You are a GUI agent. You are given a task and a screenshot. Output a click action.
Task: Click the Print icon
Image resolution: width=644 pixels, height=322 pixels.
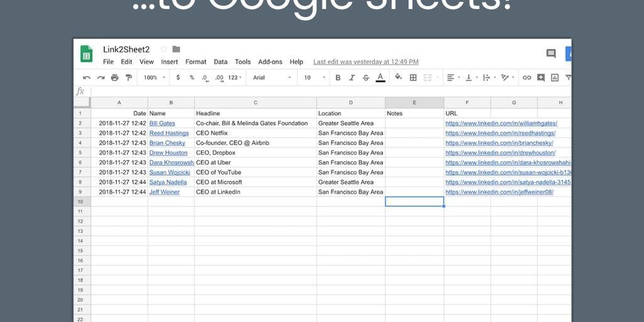click(x=114, y=77)
